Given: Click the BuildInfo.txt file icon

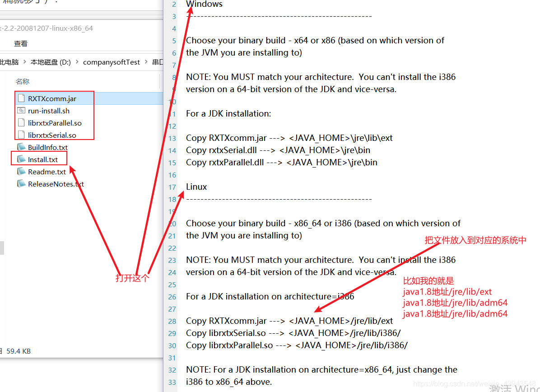Looking at the screenshot, I should 21,147.
